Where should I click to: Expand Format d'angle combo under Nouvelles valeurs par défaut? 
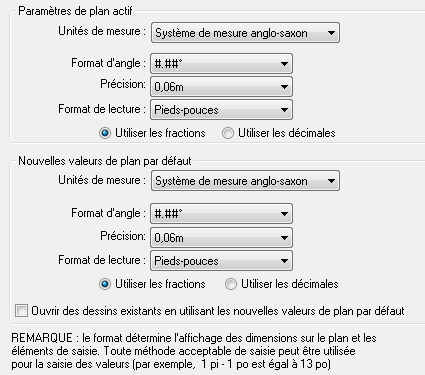[221, 213]
